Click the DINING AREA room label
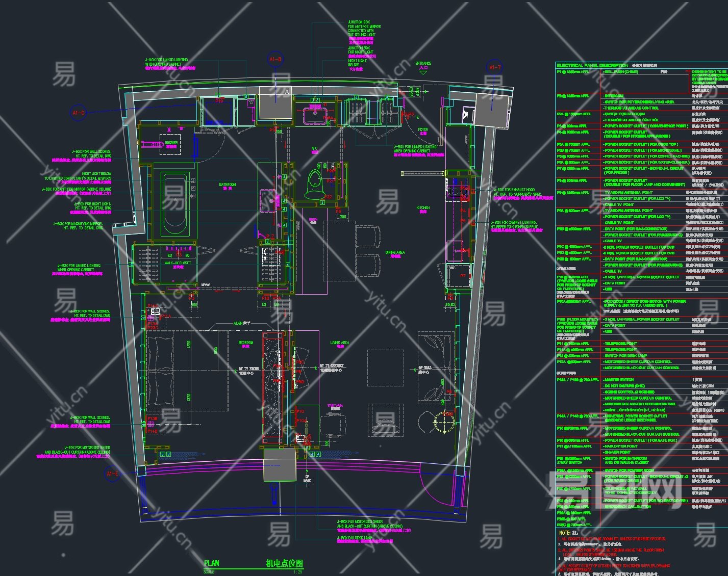Image resolution: width=728 pixels, height=576 pixels. tap(395, 252)
